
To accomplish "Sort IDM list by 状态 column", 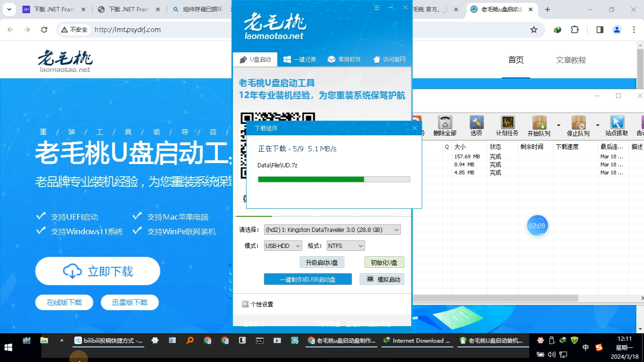I will pyautogui.click(x=502, y=147).
